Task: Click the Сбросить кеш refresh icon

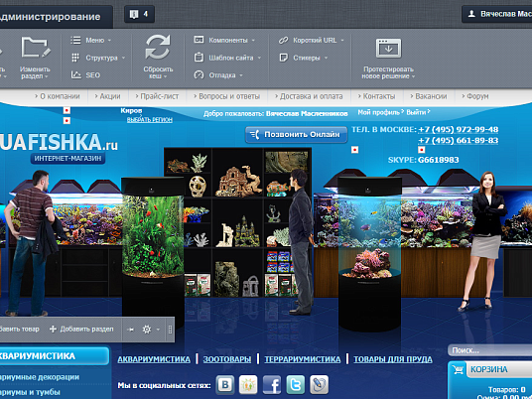Action: point(158,48)
